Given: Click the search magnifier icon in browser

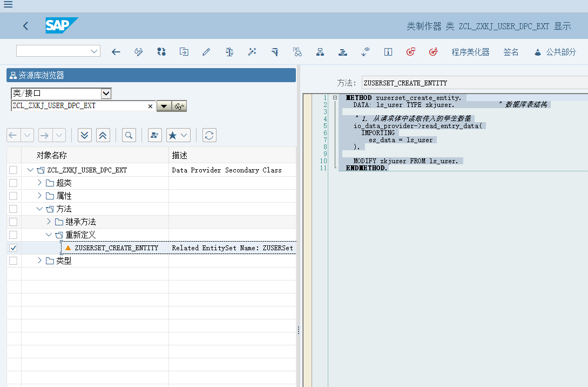Looking at the screenshot, I should 129,135.
